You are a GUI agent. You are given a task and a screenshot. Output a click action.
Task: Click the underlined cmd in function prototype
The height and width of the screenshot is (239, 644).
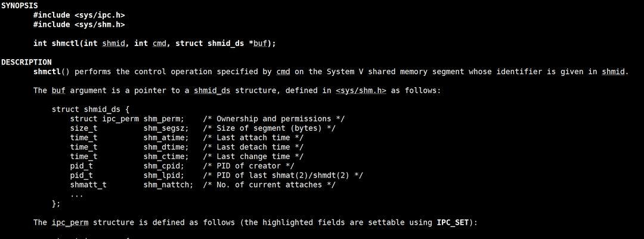coord(159,43)
